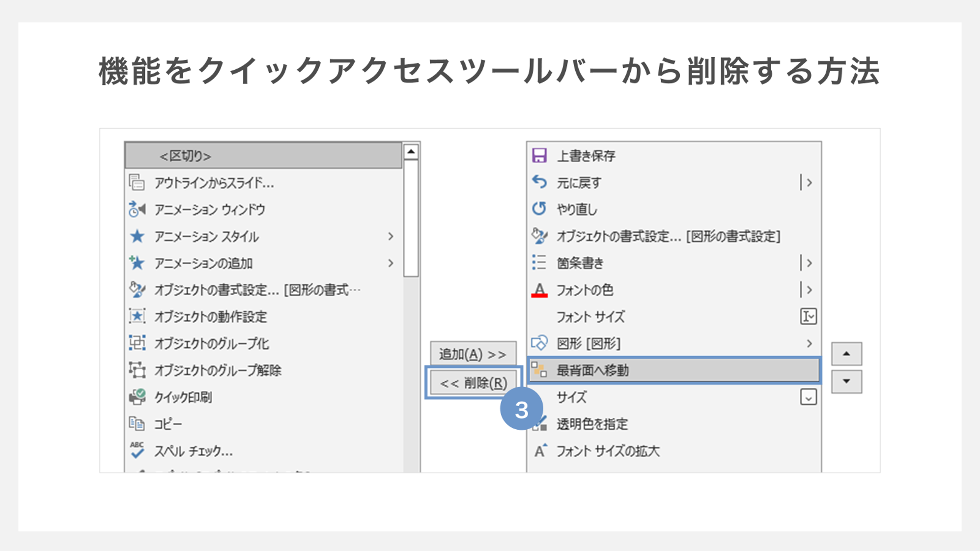Click the Save (上書き保存) floppy icon
The height and width of the screenshot is (551, 980).
[539, 156]
